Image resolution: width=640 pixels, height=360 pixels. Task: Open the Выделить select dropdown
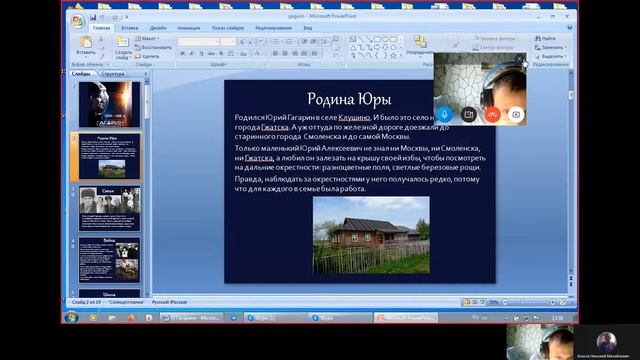551,56
